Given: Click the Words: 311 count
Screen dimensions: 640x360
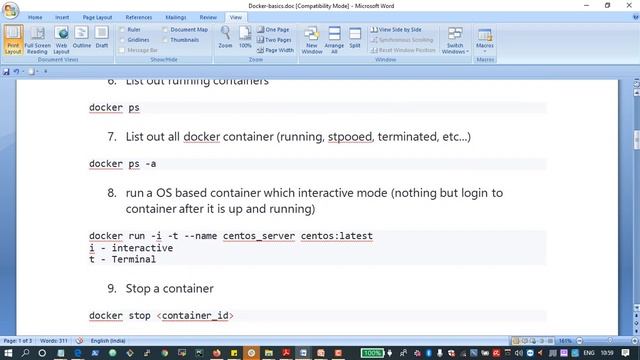Looking at the screenshot, I should (x=53, y=340).
